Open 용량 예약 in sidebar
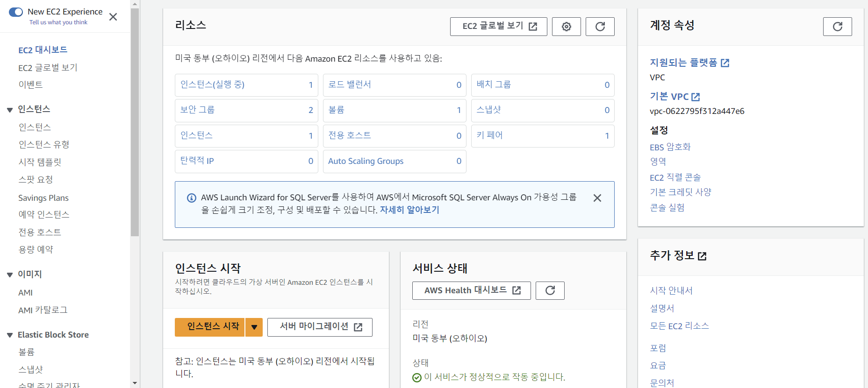 click(36, 249)
